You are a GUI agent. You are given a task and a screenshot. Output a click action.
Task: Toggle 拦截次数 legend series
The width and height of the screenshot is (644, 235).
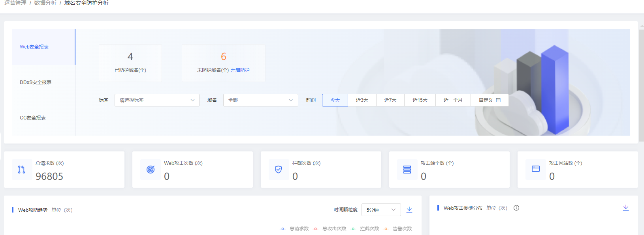coord(365,229)
